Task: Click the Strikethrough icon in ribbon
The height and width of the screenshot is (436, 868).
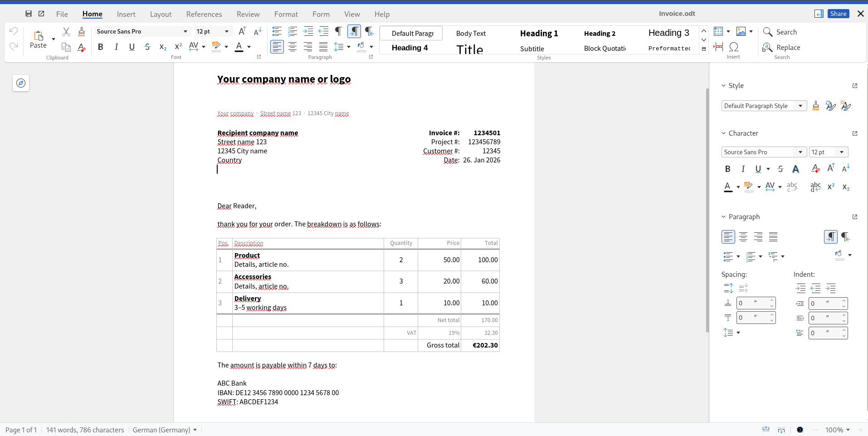Action: [x=147, y=47]
